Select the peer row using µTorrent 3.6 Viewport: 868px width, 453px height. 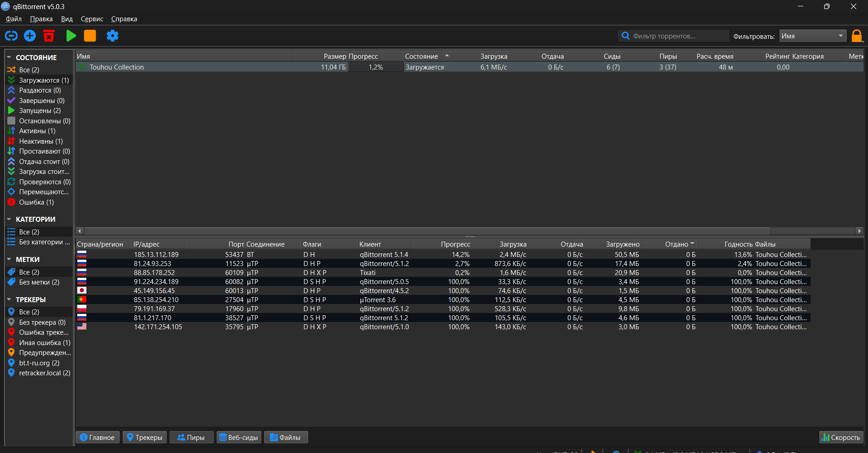(443, 300)
